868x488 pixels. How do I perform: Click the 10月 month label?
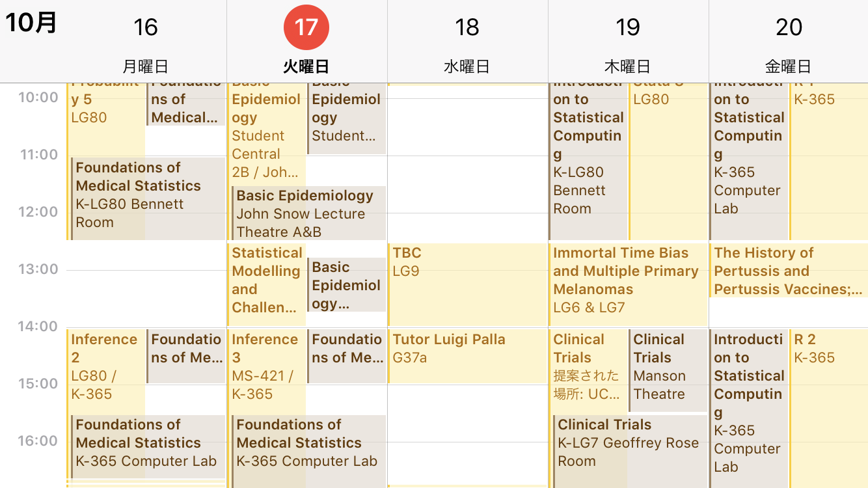point(31,23)
